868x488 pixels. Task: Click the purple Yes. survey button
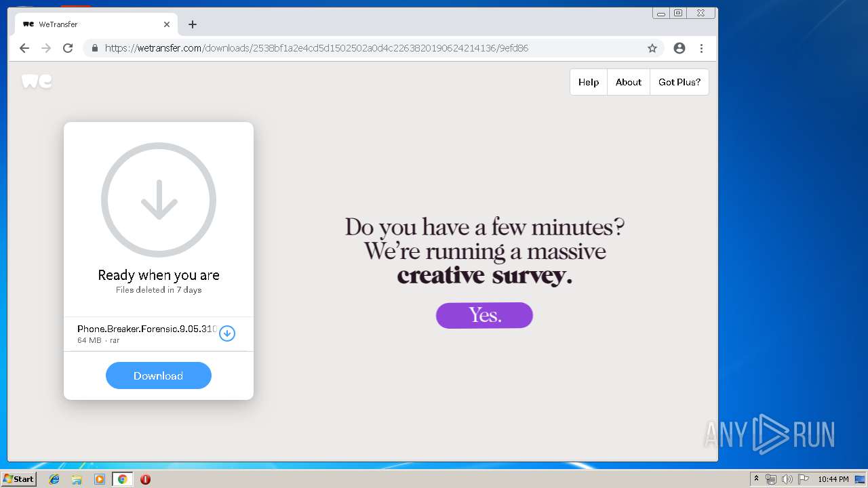[484, 315]
